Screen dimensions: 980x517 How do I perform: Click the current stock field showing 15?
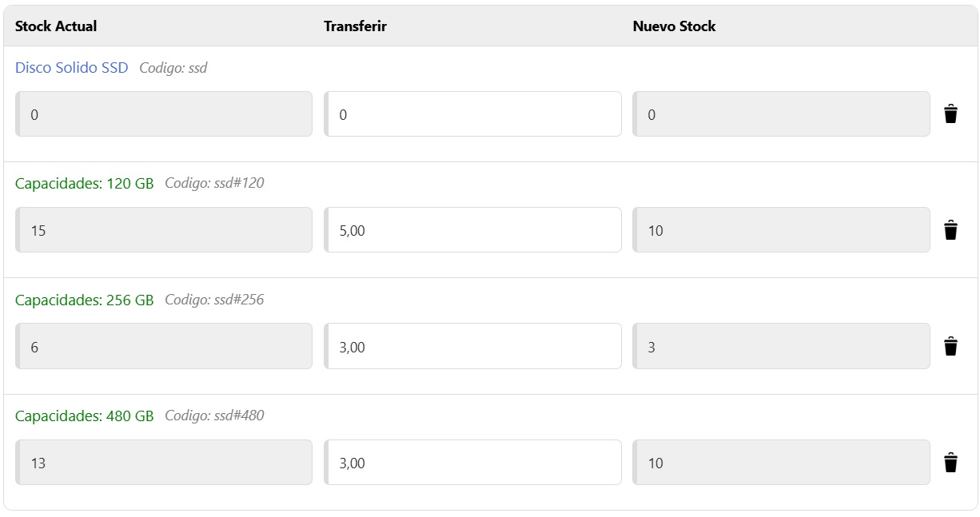coord(164,231)
